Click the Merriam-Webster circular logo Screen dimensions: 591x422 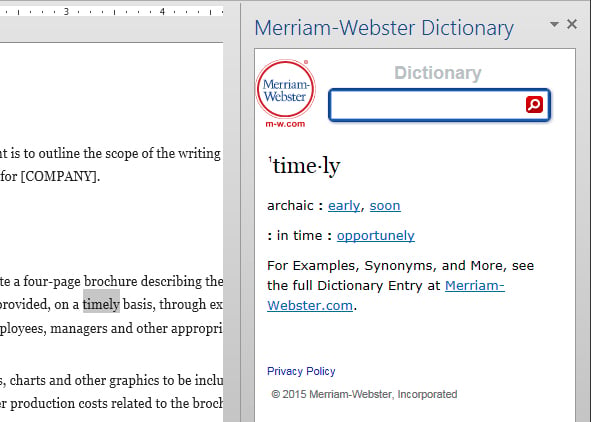285,89
